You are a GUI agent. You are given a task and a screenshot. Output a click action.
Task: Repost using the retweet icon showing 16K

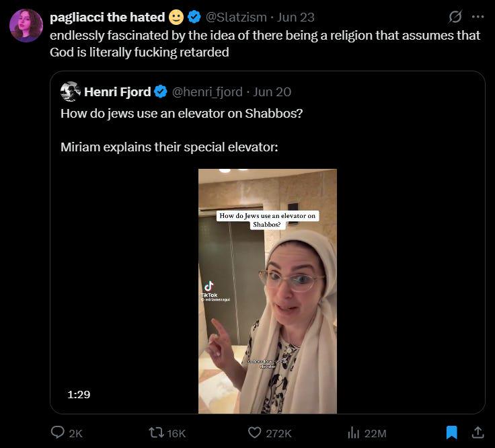[156, 433]
